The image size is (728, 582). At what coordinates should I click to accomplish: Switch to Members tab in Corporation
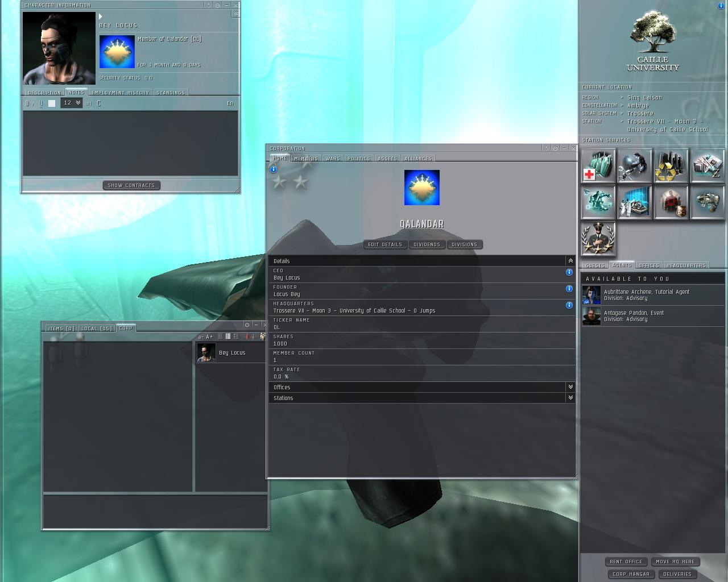coord(306,159)
